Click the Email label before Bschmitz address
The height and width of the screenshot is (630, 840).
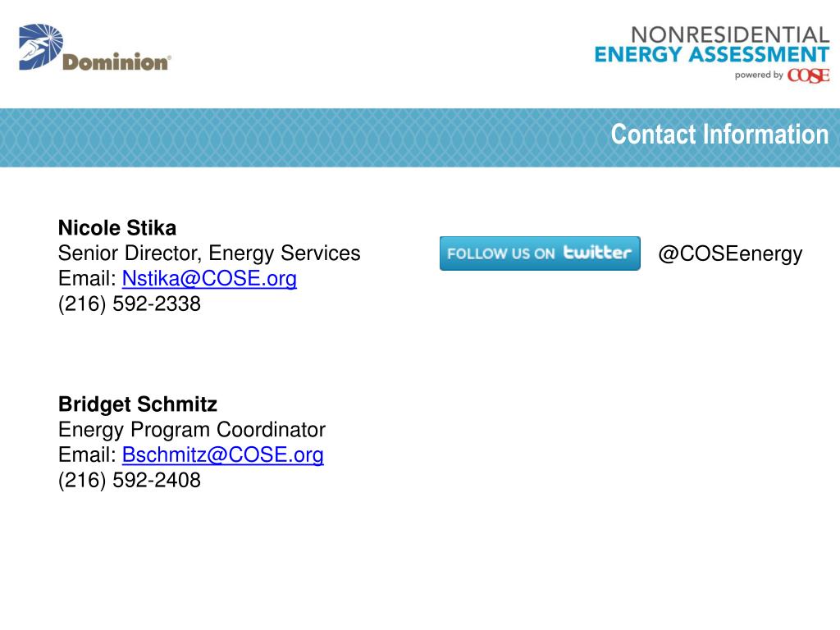click(x=87, y=454)
